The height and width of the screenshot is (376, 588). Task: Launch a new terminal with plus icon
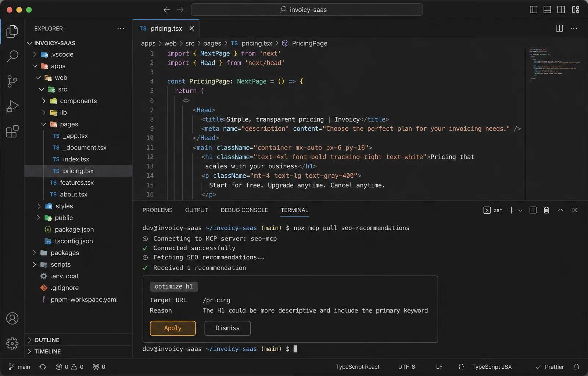tap(511, 210)
